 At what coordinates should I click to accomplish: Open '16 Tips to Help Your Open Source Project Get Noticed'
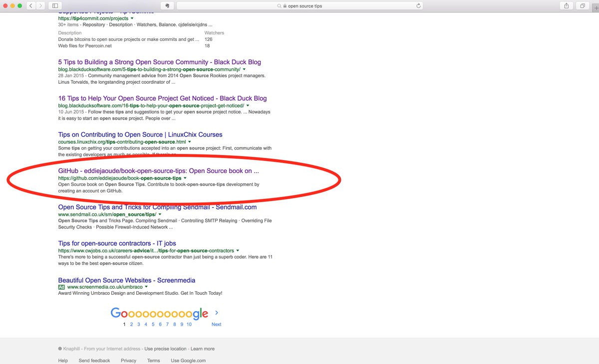pyautogui.click(x=162, y=98)
